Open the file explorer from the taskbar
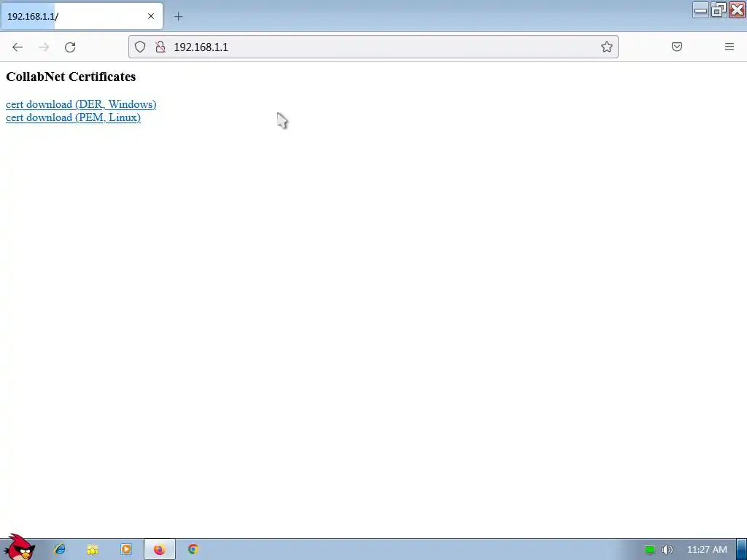This screenshot has height=560, width=747. (x=93, y=550)
